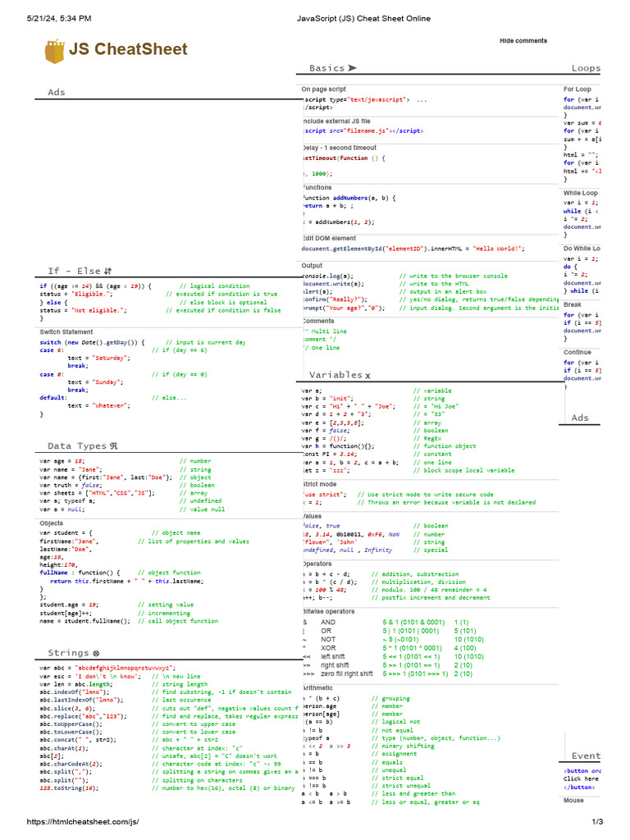Click the 'Comments' subheading in Basics
This screenshot has height=840, width=630.
tap(318, 322)
